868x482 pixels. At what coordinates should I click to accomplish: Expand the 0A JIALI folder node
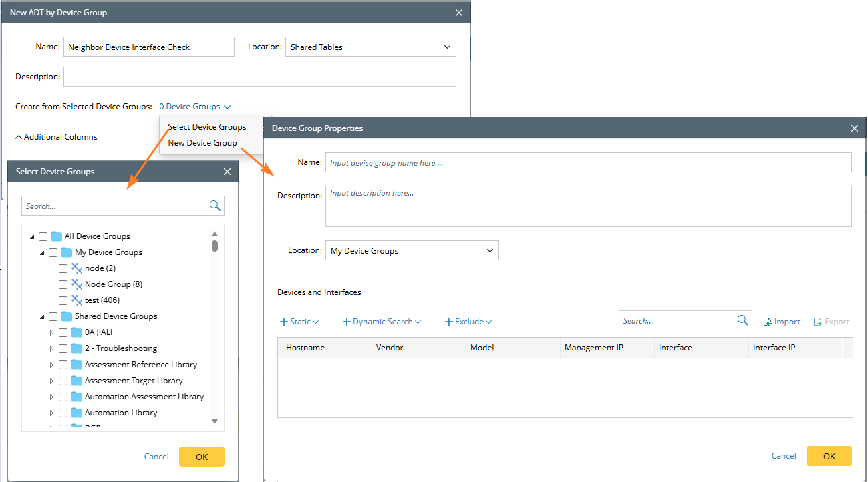[x=52, y=332]
